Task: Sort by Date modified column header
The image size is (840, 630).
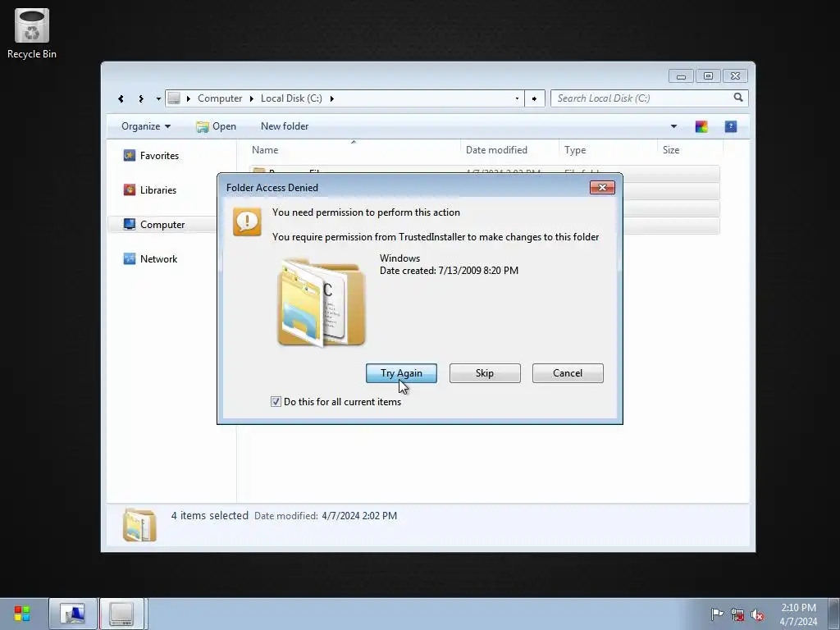Action: click(x=509, y=150)
